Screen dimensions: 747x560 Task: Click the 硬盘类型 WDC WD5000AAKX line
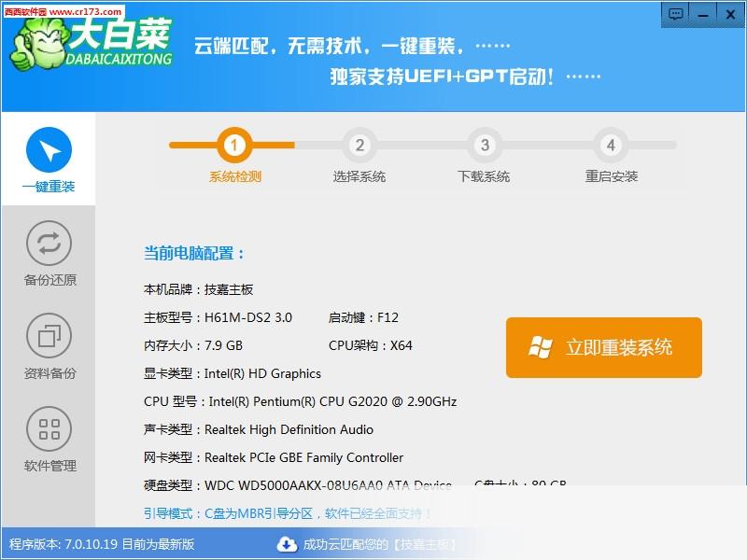(297, 485)
